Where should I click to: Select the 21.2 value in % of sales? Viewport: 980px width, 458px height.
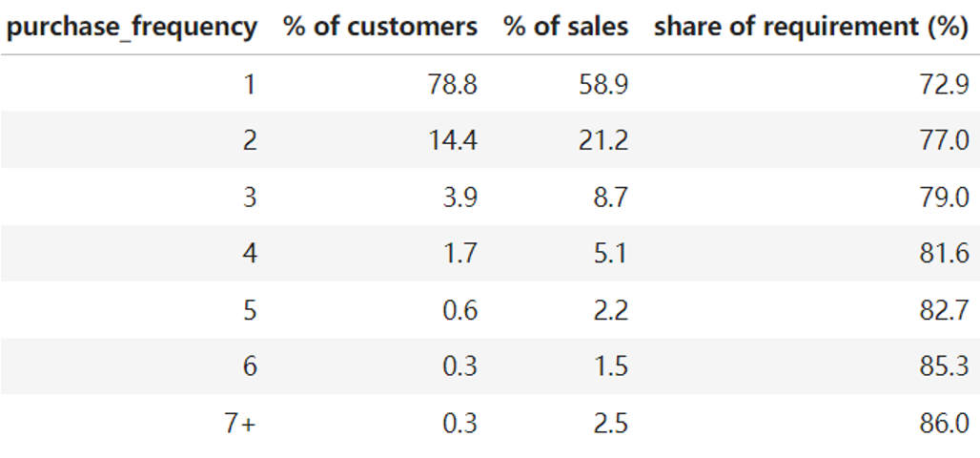point(603,141)
